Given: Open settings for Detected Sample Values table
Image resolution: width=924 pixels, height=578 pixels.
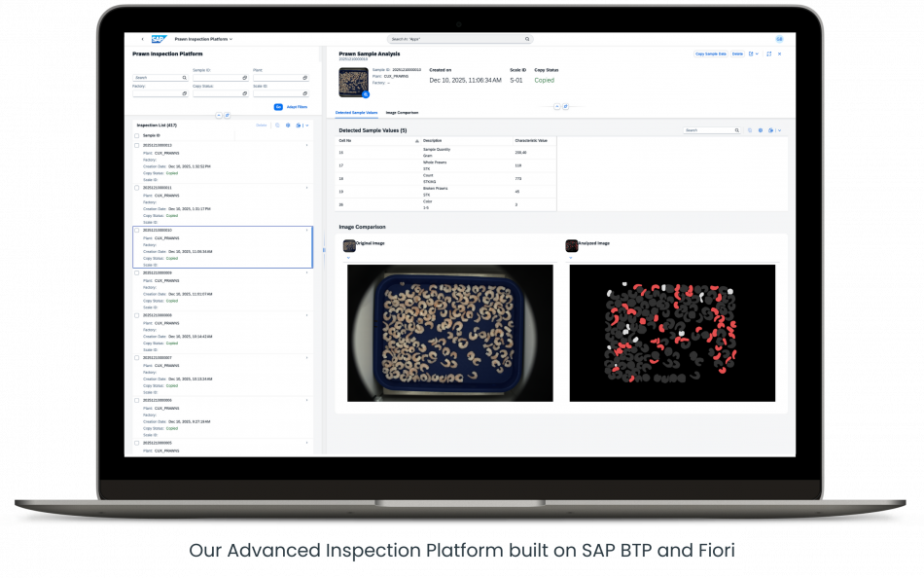Looking at the screenshot, I should tap(761, 129).
